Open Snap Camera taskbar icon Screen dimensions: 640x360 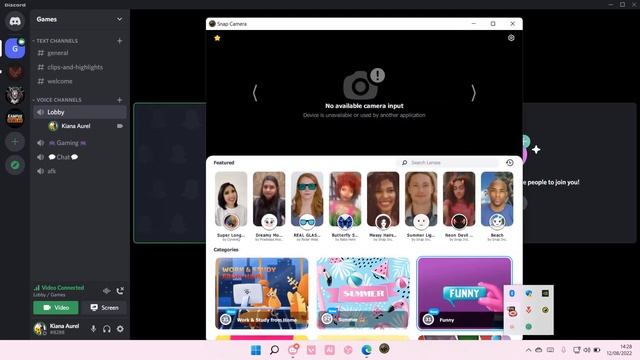tap(384, 349)
